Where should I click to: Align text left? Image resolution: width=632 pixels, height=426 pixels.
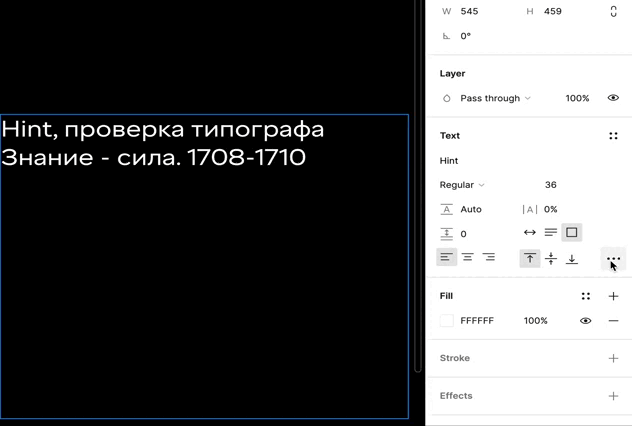[x=446, y=258]
